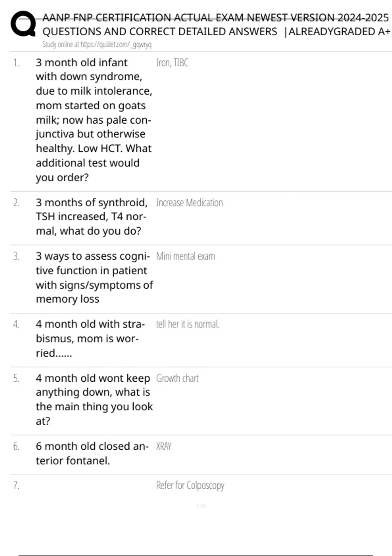Select the strabismus question text

90,339
